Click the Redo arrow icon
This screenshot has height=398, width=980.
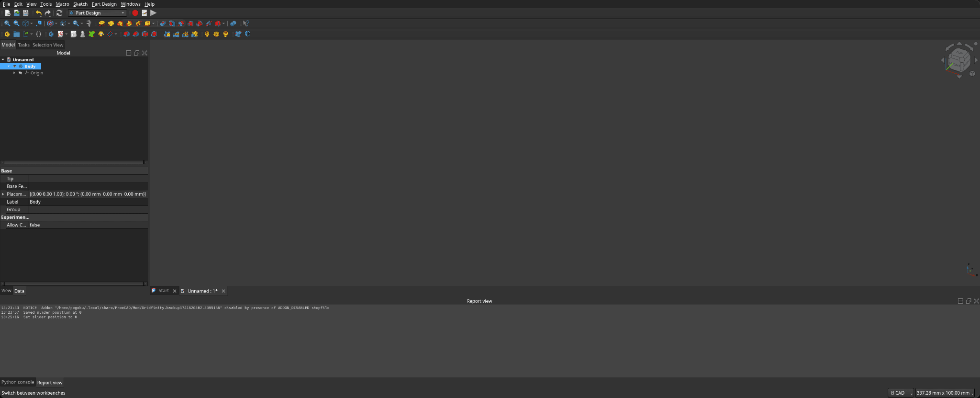(x=47, y=13)
